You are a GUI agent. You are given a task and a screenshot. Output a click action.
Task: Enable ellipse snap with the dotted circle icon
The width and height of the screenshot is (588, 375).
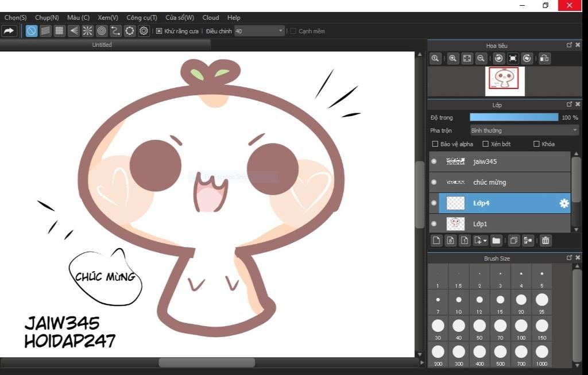[129, 31]
